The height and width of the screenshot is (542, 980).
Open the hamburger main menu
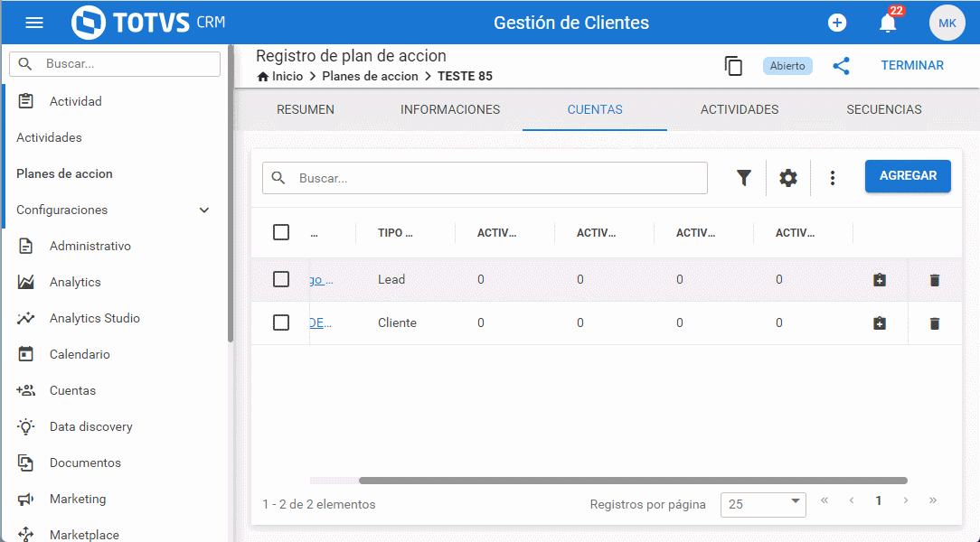(34, 23)
